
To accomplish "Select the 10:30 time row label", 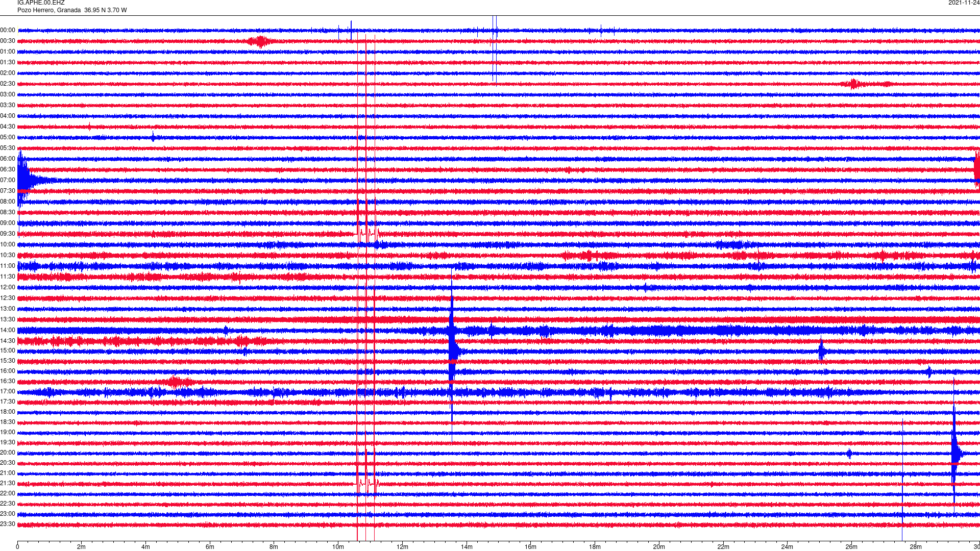I will pos(8,255).
